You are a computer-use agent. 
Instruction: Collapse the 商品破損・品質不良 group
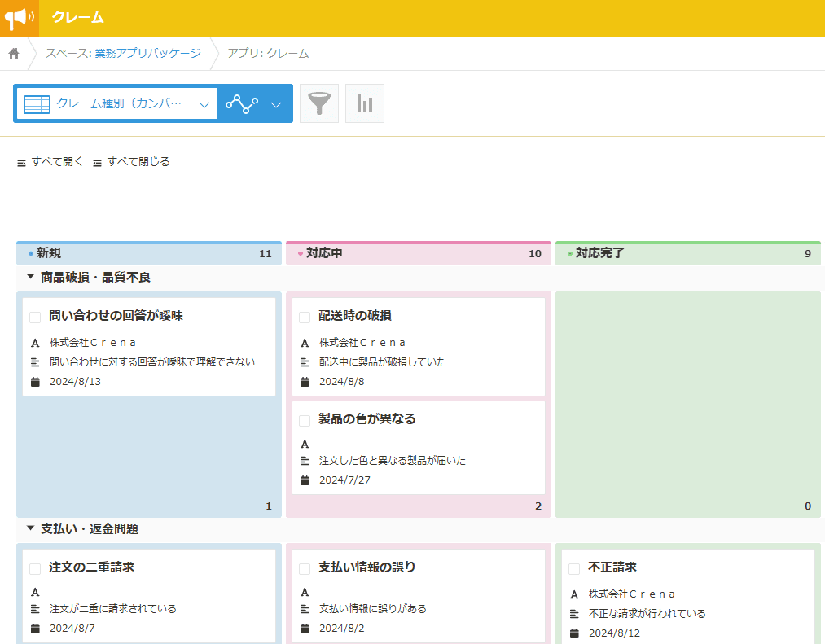click(x=30, y=277)
